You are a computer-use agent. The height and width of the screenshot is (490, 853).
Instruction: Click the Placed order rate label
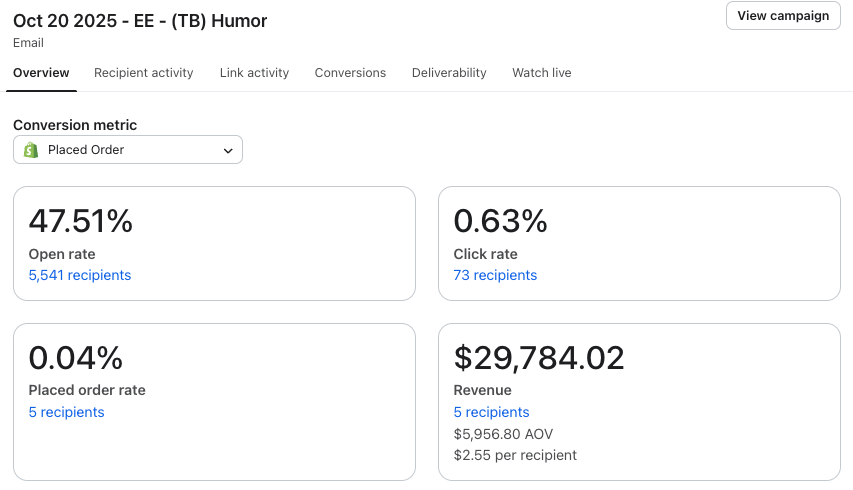(x=87, y=390)
